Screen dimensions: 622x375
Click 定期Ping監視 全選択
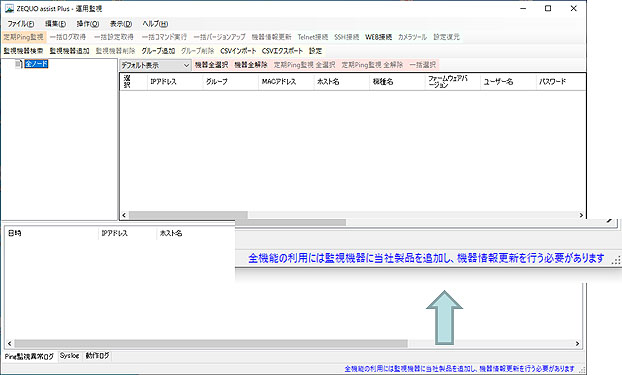click(304, 65)
